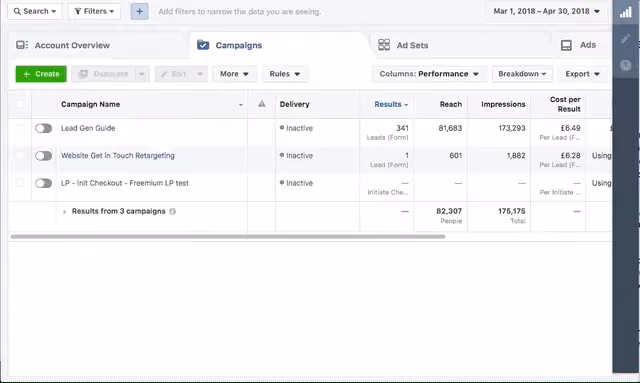Click the Ad Sets grid icon
Image resolution: width=640 pixels, height=383 pixels.
384,45
